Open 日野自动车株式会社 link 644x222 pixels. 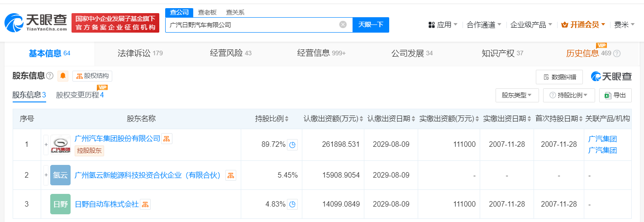(x=106, y=204)
